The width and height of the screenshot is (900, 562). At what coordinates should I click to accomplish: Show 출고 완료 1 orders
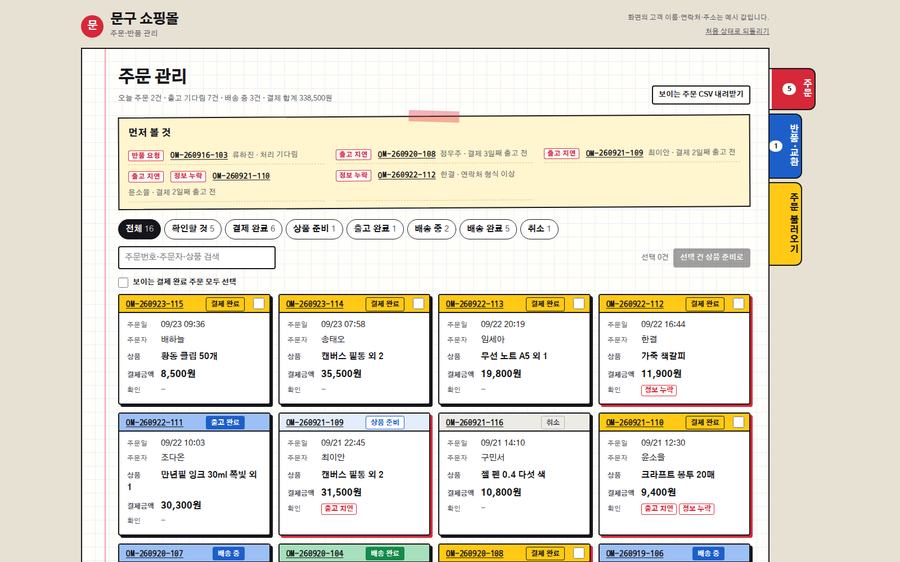pos(375,228)
